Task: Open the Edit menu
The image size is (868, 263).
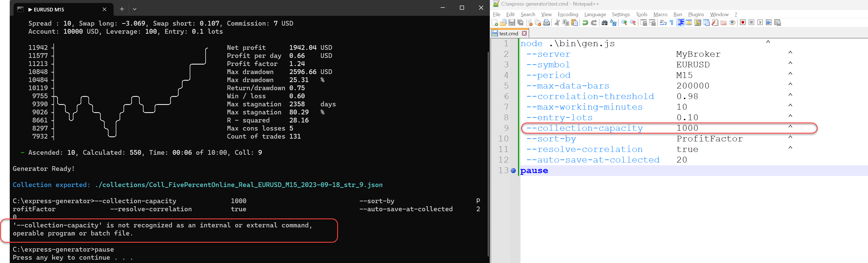Action: (x=511, y=14)
